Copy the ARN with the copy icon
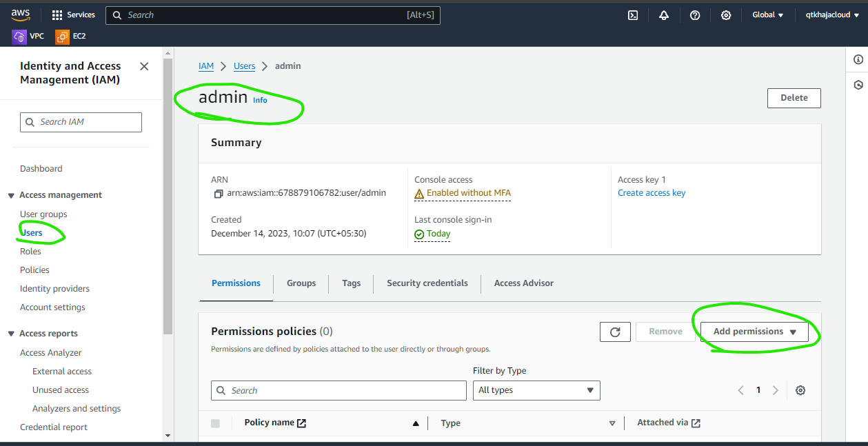Screen dimensions: 868x446 point(219,194)
